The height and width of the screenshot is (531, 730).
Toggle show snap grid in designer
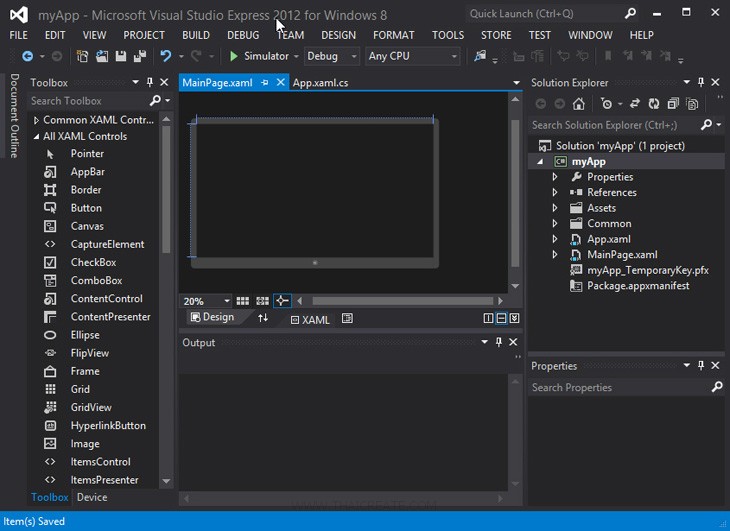[x=243, y=301]
